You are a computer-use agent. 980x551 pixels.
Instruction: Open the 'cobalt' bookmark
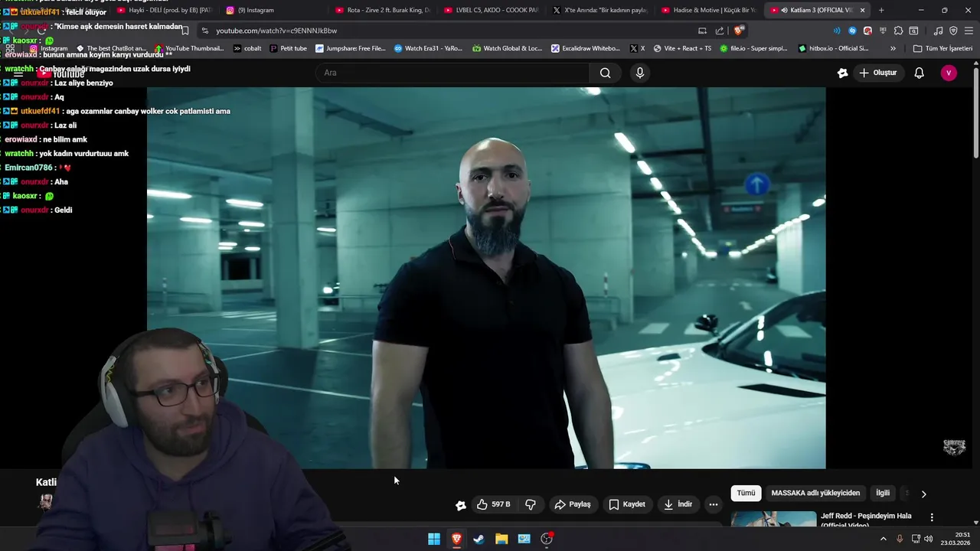pyautogui.click(x=247, y=48)
